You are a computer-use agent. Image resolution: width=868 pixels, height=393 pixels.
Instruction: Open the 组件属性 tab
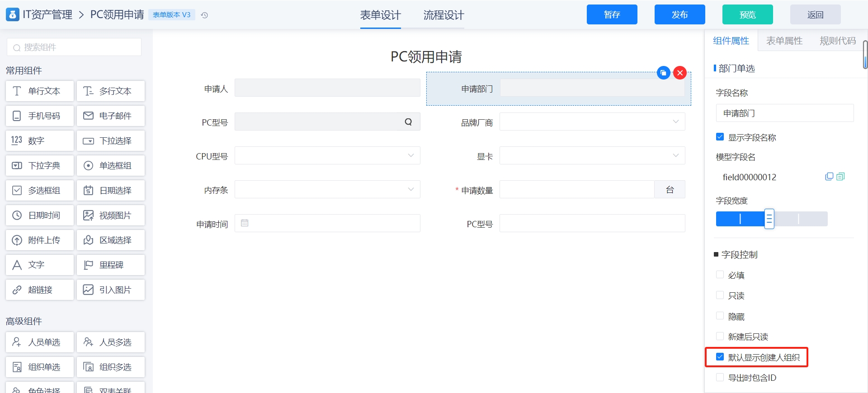731,41
